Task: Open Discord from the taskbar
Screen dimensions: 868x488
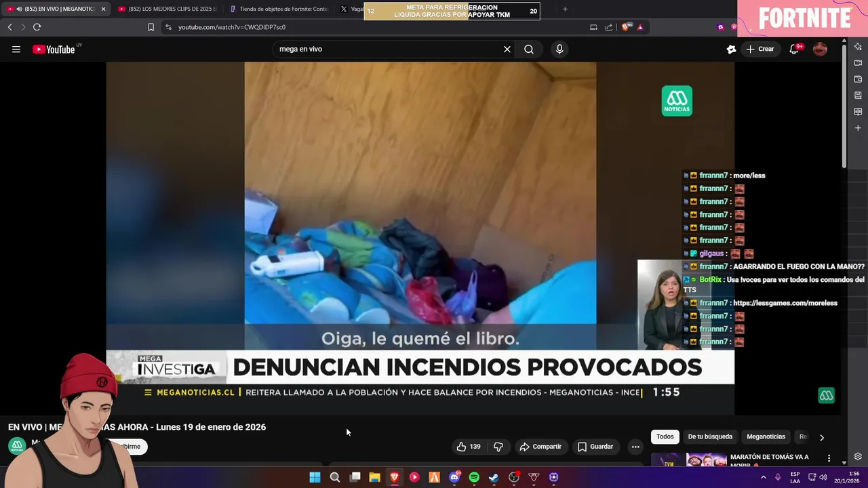Action: click(454, 477)
